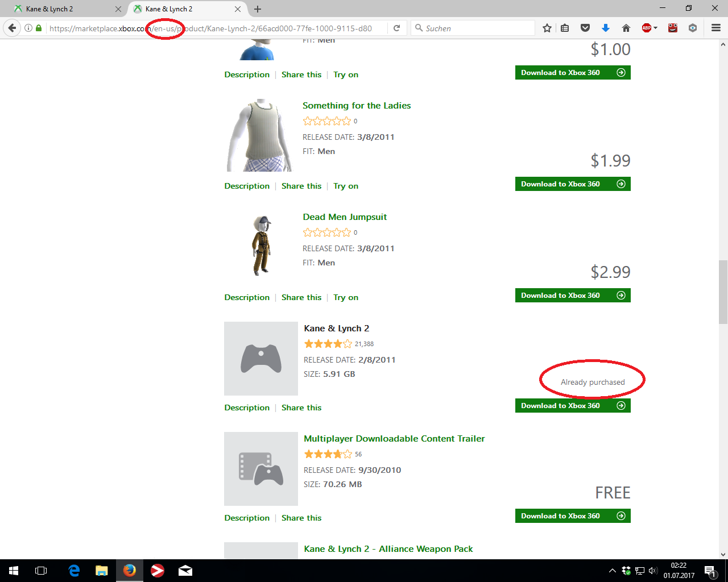The image size is (728, 582).
Task: Show Description for Multiplayer Content Trailer
Action: [247, 518]
